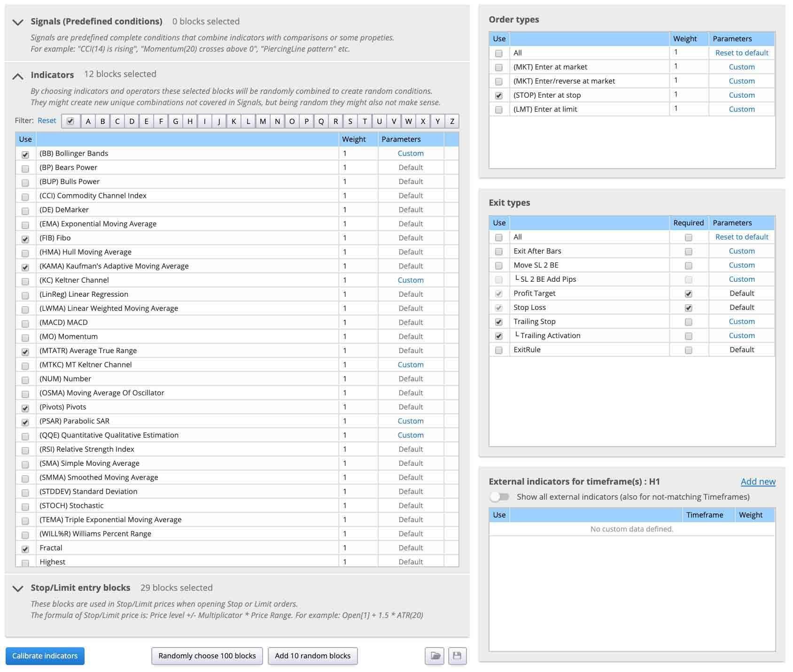Mark Exit After Bars as required
Viewport: 793px width, 672px height.
click(x=689, y=252)
